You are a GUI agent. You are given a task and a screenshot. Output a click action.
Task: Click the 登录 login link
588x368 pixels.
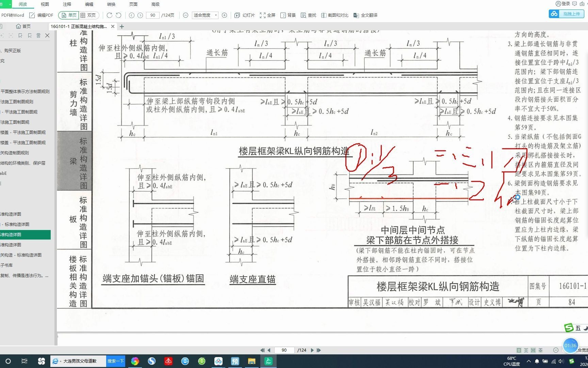point(563,3)
